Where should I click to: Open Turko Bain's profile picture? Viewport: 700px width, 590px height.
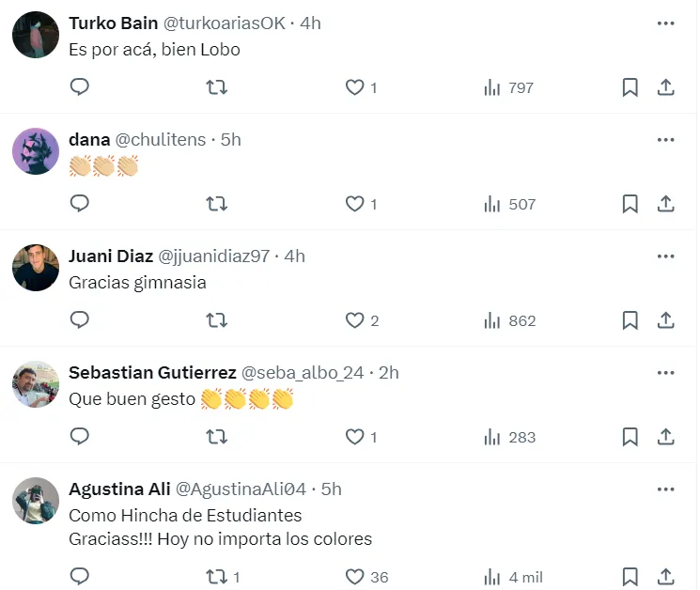36,36
